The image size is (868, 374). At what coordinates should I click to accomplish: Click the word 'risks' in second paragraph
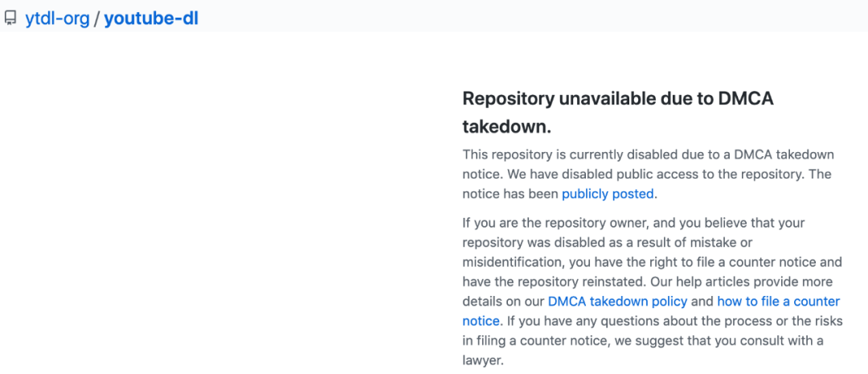coord(822,321)
